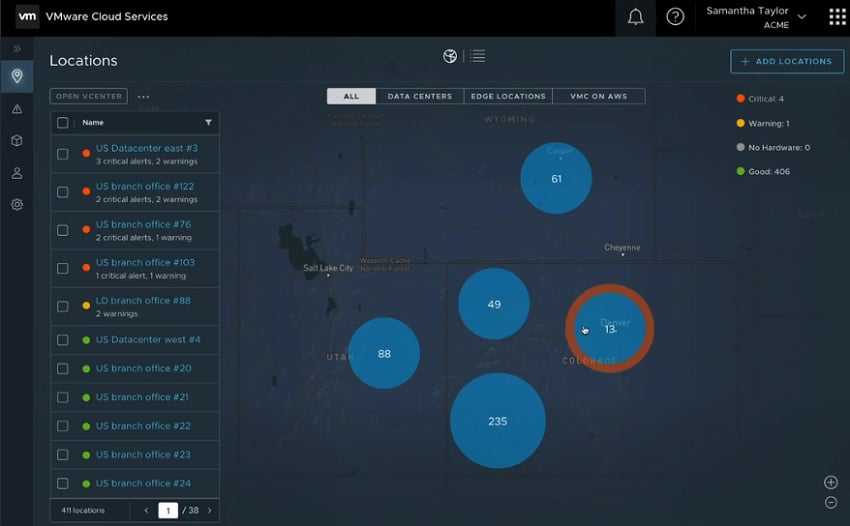
Task: Open US branch office #103 link
Action: (145, 262)
